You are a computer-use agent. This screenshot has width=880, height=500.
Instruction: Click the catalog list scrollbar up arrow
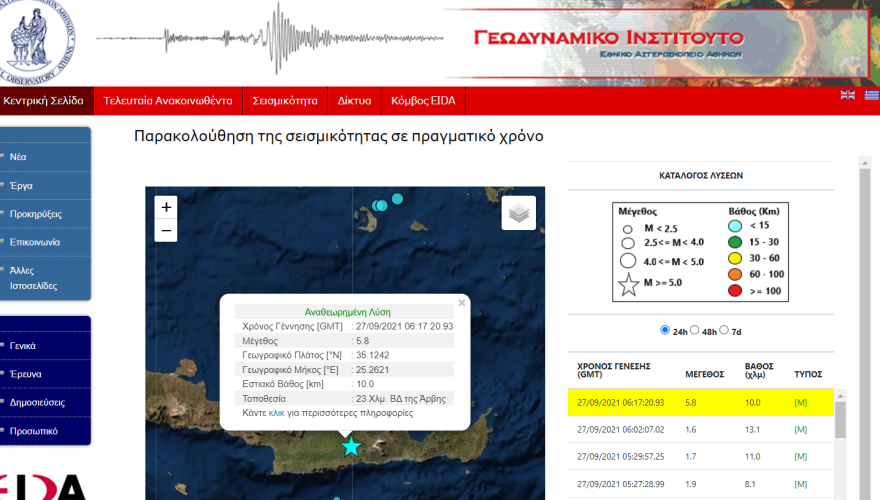click(840, 396)
